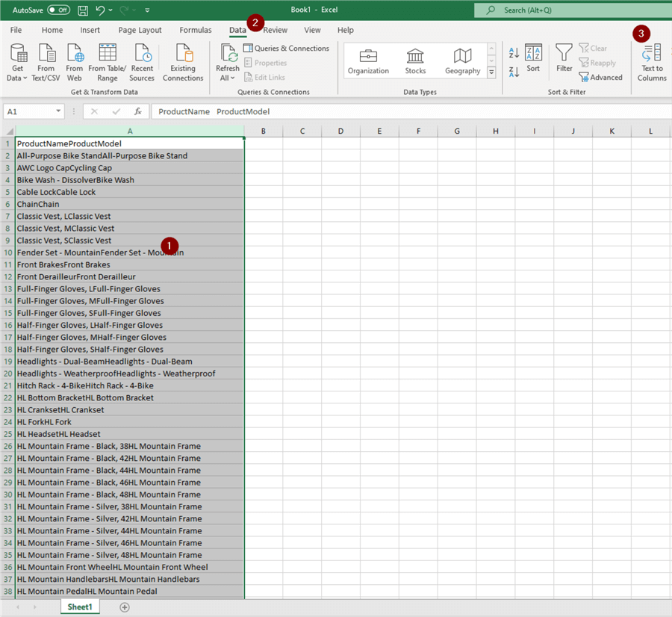
Task: Click the Text to Columns icon
Action: (x=652, y=54)
